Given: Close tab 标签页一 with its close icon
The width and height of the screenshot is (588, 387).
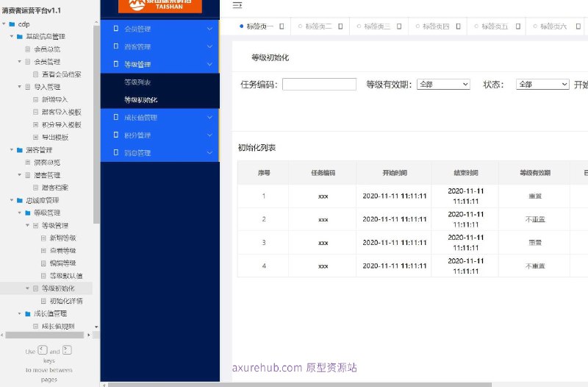Looking at the screenshot, I should [282, 26].
